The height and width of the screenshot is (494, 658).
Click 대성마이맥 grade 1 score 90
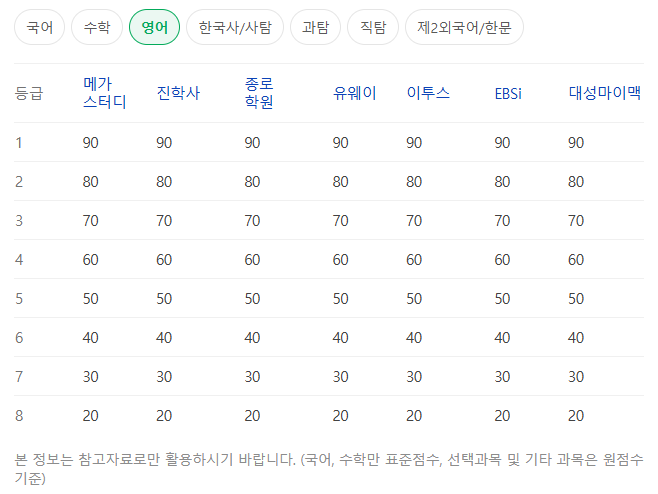tap(576, 143)
